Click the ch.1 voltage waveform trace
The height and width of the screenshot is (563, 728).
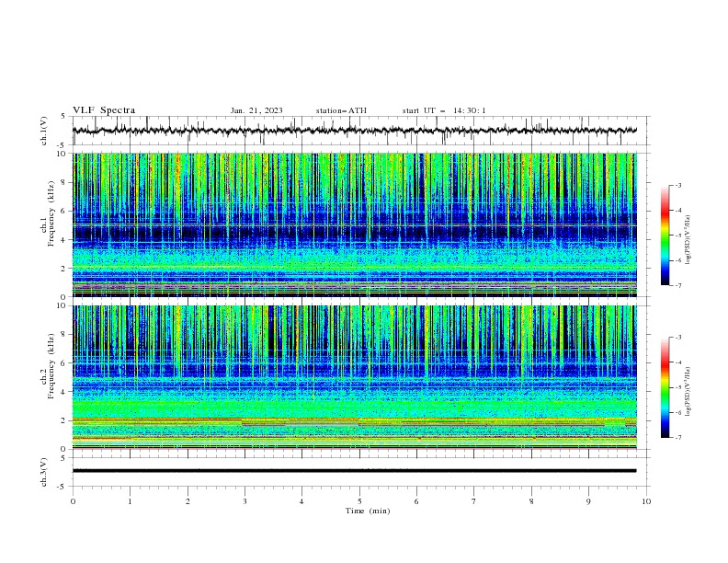[354, 131]
